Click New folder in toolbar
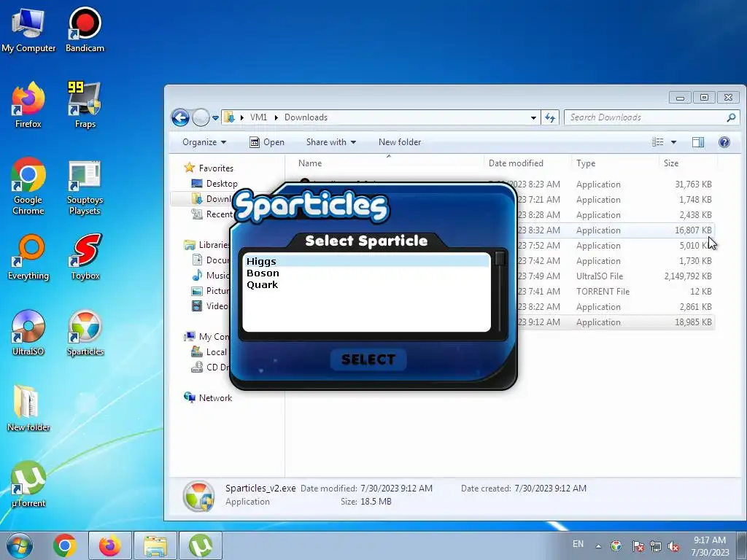 click(400, 142)
